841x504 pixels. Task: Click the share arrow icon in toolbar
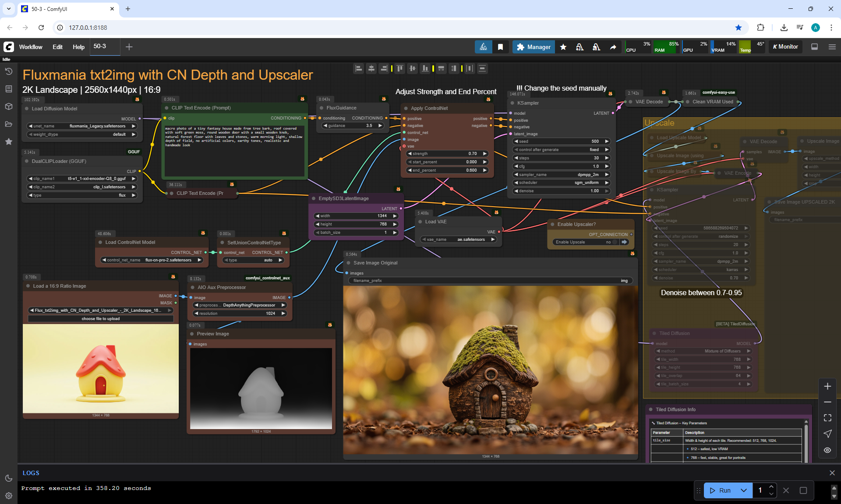click(613, 47)
